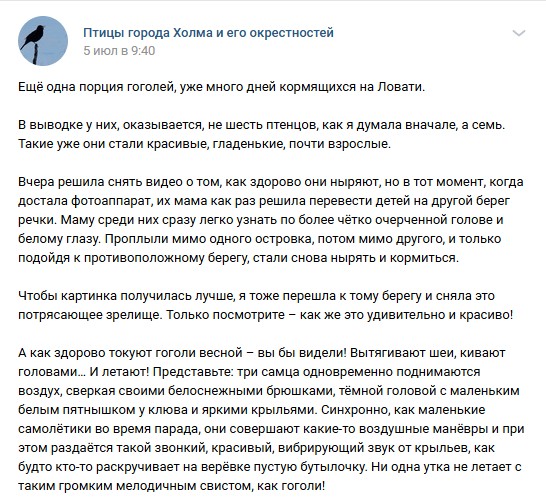Open the post options chevron menu

pos(518,33)
